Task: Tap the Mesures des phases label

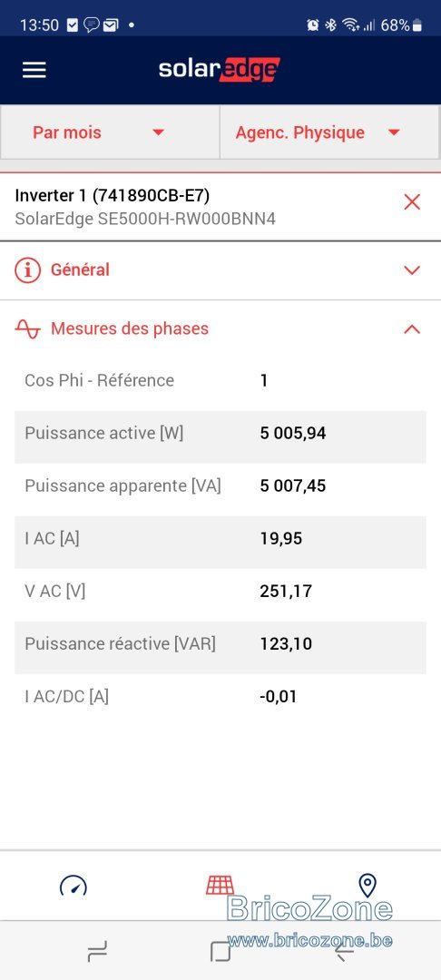Action: [x=129, y=328]
